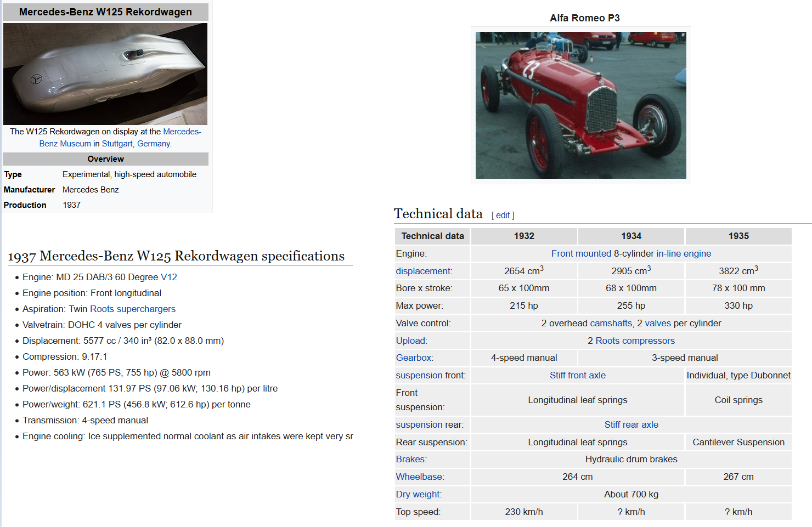This screenshot has height=527, width=812.
Task: Click the 2905 cm³ displacement cell
Action: [x=631, y=271]
